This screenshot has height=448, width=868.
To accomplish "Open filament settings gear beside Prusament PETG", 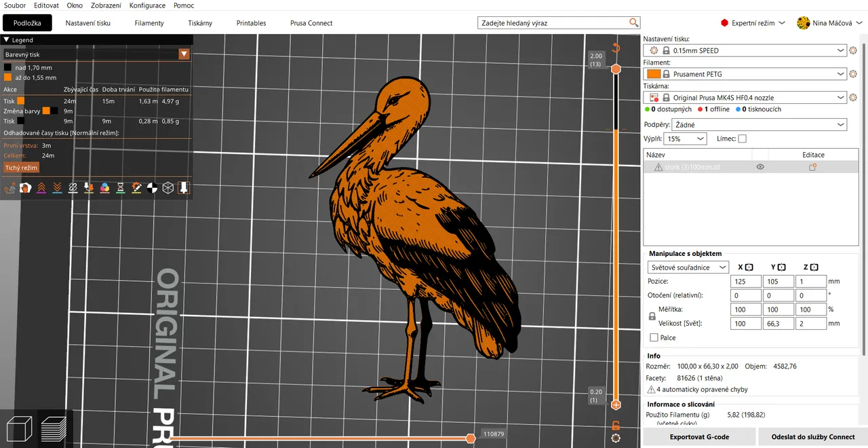I will point(853,73).
